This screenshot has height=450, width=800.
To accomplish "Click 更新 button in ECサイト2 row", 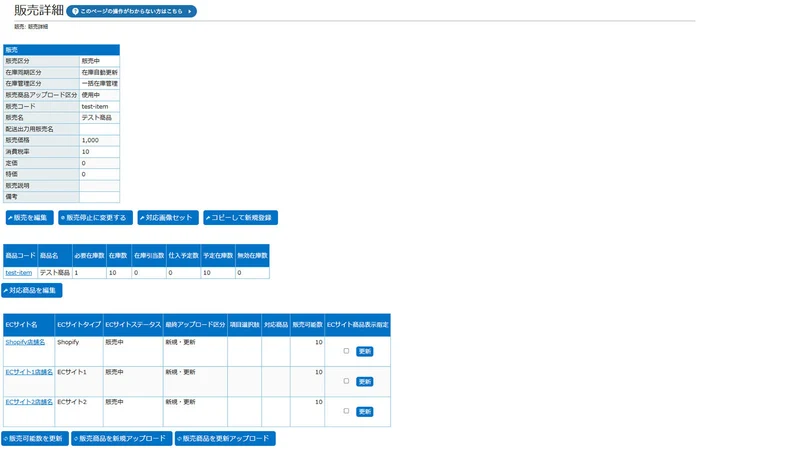I will [x=364, y=412].
